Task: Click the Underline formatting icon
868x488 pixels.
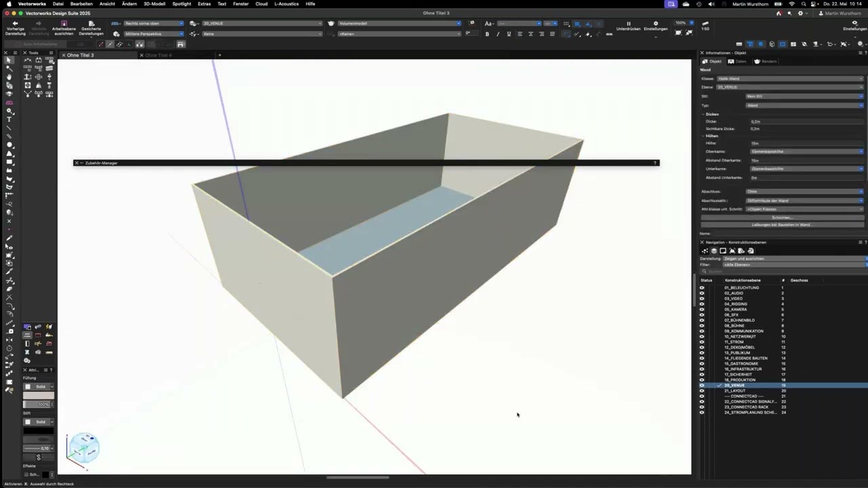Action: (509, 34)
